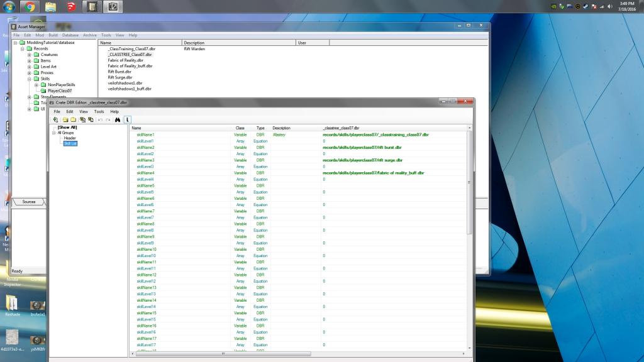Toggle the info "i" toolbar icon

click(x=127, y=119)
